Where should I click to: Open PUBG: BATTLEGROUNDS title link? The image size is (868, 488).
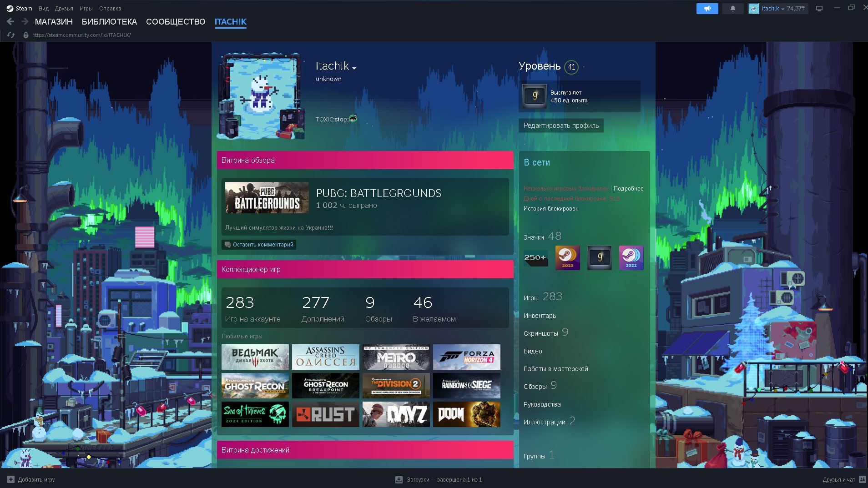tap(378, 193)
